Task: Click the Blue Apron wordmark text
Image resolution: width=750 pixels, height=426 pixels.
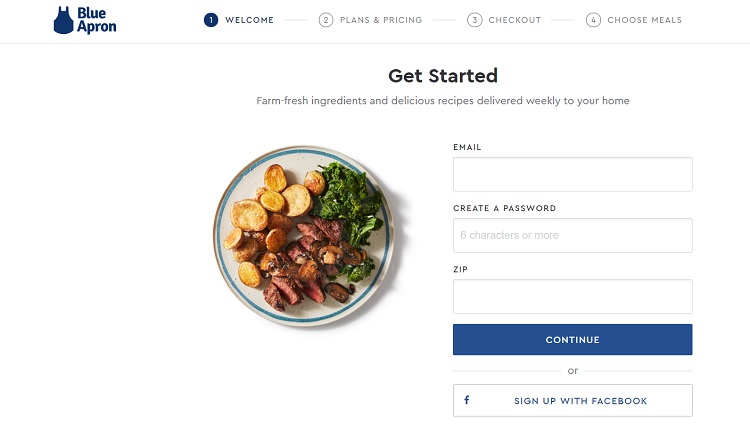Action: tap(97, 21)
